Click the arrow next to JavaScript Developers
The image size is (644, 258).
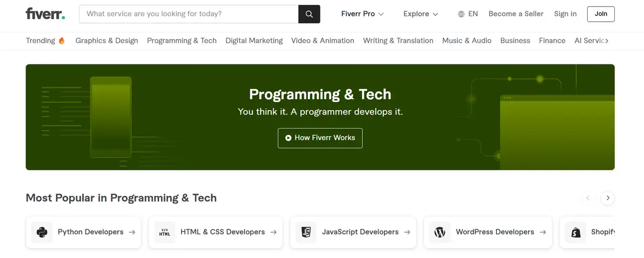pos(407,232)
